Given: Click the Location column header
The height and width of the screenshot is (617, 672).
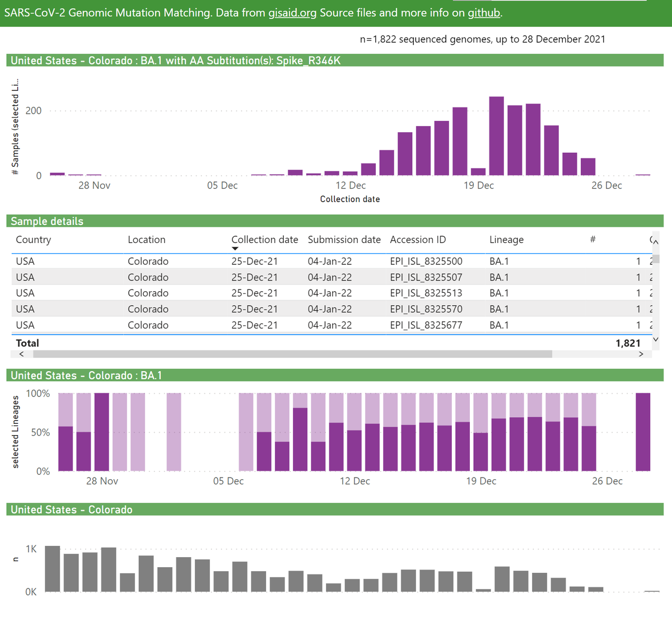Looking at the screenshot, I should pyautogui.click(x=146, y=240).
